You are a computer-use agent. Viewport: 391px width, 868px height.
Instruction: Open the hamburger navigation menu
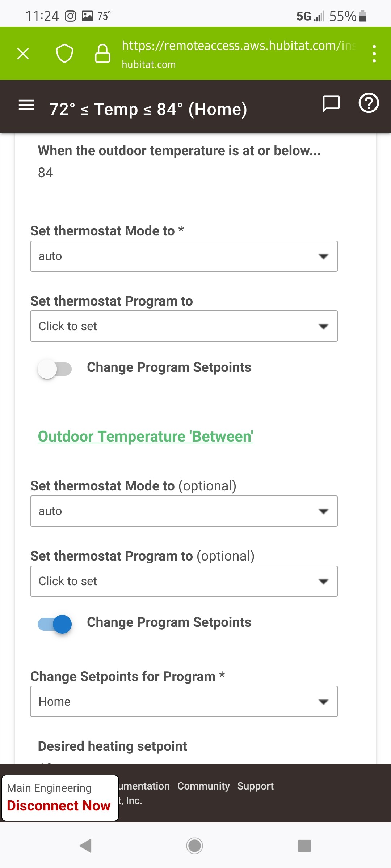pos(26,105)
